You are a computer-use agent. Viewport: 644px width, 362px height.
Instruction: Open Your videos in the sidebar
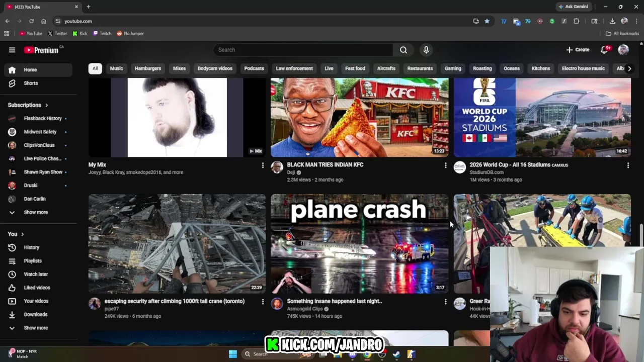click(x=38, y=301)
